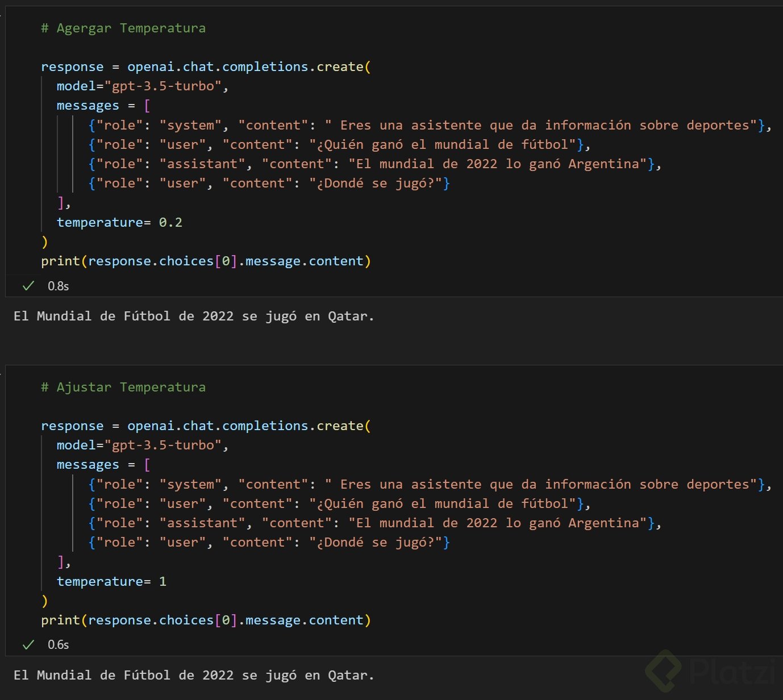783x700 pixels.
Task: Click "gpt-3.5-turbo" model string in second cell
Action: 163,445
